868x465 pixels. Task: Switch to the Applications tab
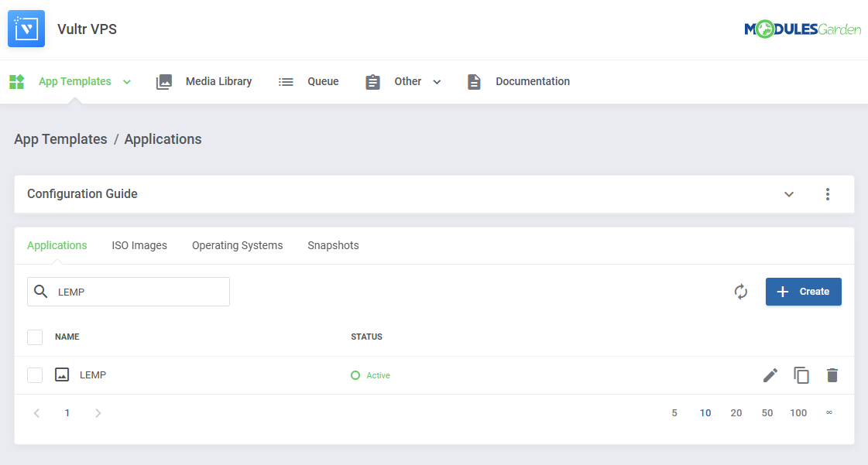[x=57, y=245]
